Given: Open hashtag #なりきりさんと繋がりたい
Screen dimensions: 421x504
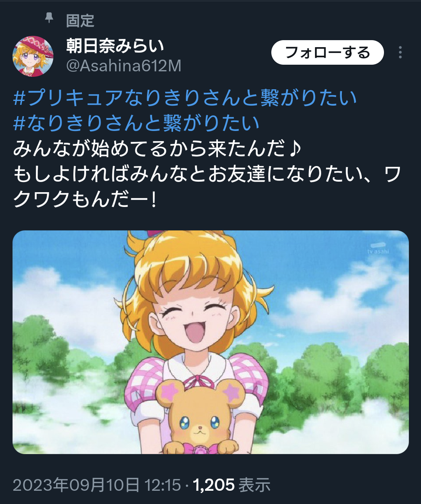Looking at the screenshot, I should (x=136, y=123).
